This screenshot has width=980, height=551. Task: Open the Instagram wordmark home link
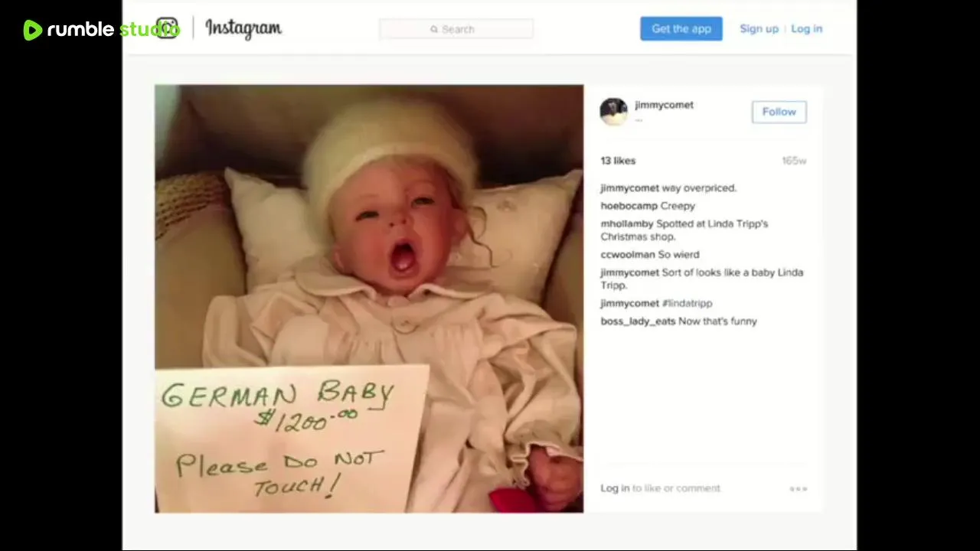[243, 29]
